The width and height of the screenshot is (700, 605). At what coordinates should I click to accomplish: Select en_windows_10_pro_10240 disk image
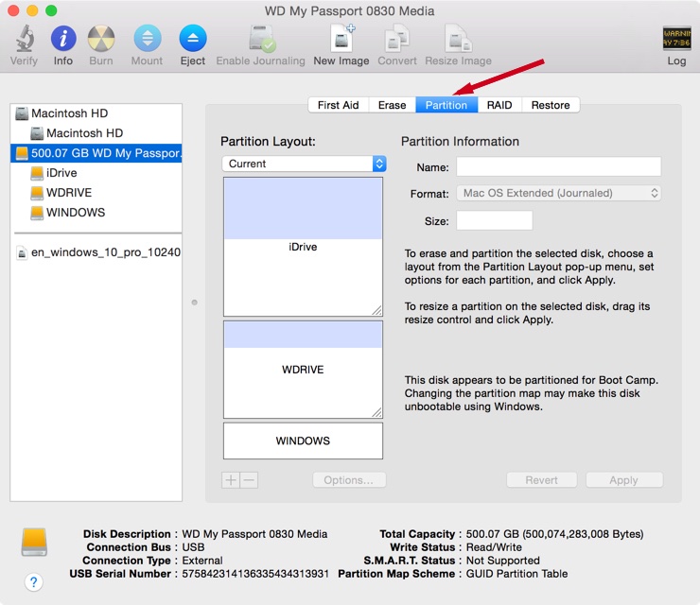[x=96, y=252]
